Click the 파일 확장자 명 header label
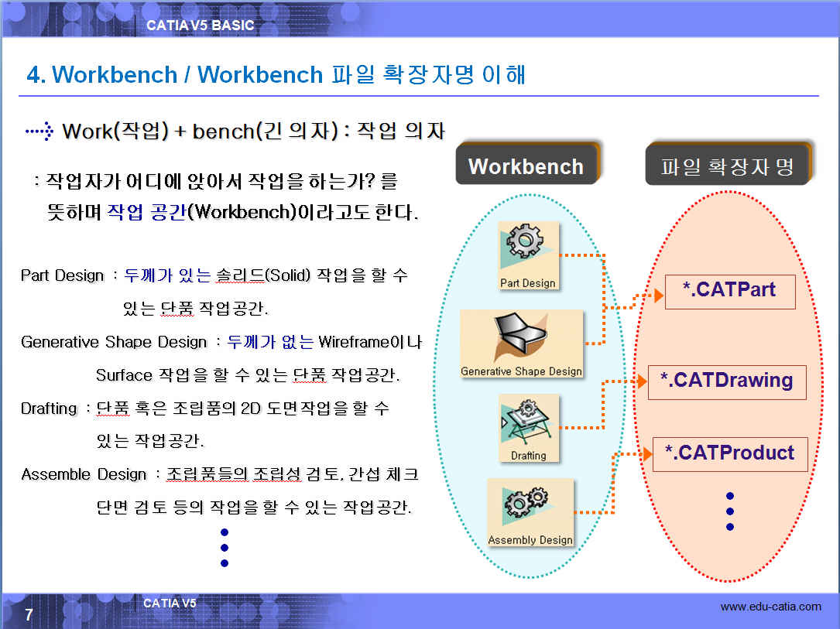840x629 pixels. coord(727,166)
